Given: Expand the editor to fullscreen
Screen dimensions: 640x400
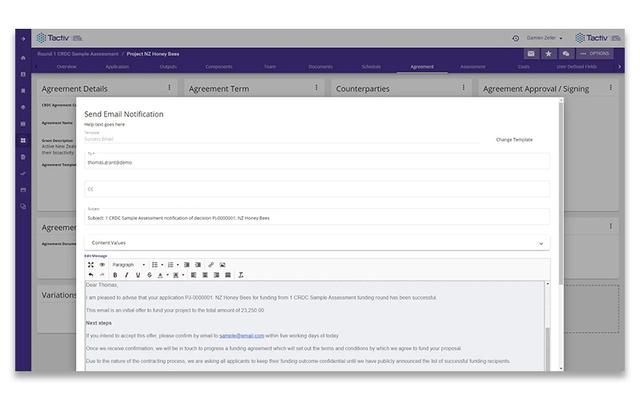Looking at the screenshot, I should pyautogui.click(x=91, y=265).
